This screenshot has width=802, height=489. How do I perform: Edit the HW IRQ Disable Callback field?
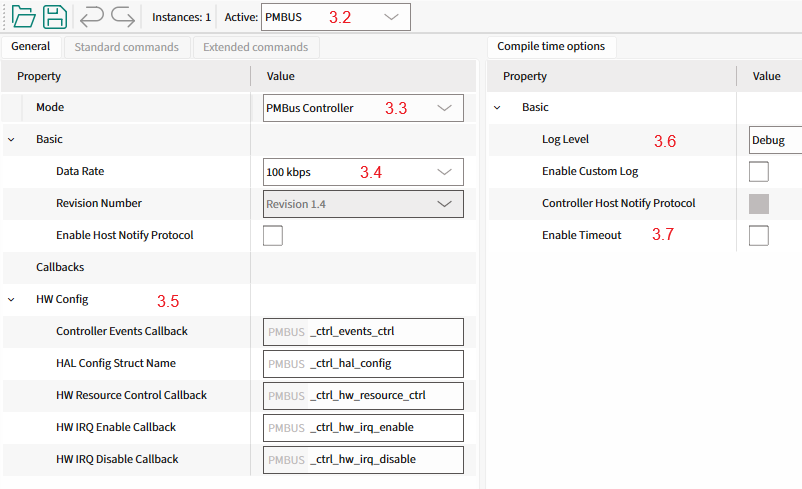363,460
